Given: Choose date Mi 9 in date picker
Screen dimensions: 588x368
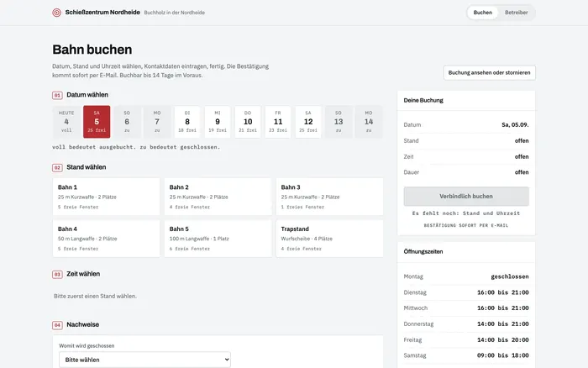Looking at the screenshot, I should [218, 122].
